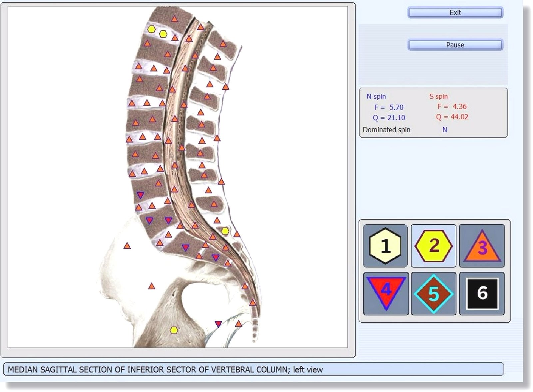Select the yellow hexagon level 2 icon
This screenshot has height=392, width=533.
433,246
